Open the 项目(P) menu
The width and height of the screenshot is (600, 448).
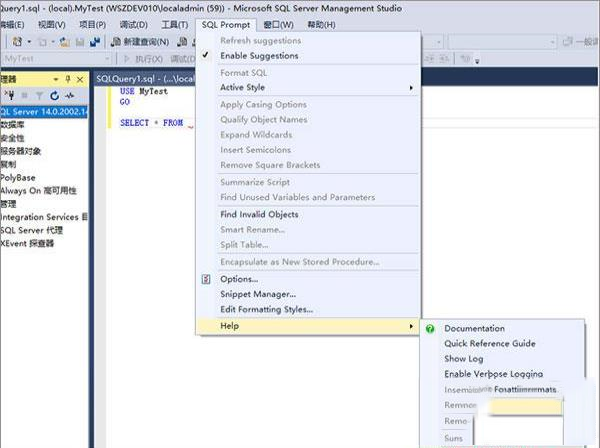click(93, 25)
